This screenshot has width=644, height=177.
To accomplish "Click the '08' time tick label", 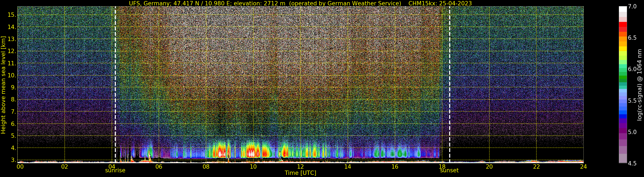I will pos(206,166).
